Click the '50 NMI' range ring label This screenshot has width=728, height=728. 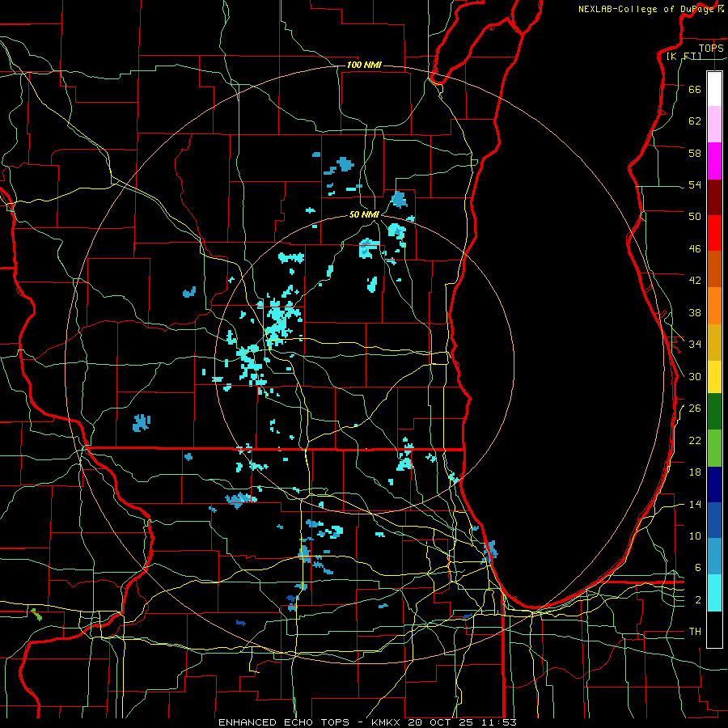[x=364, y=214]
